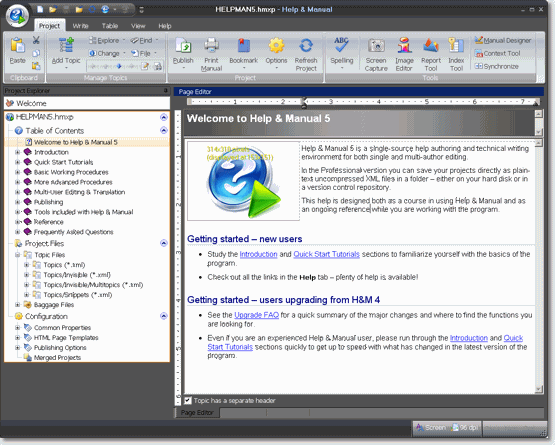This screenshot has width=555, height=445.
Task: Switch to the Project ribbon tab
Action: (49, 26)
